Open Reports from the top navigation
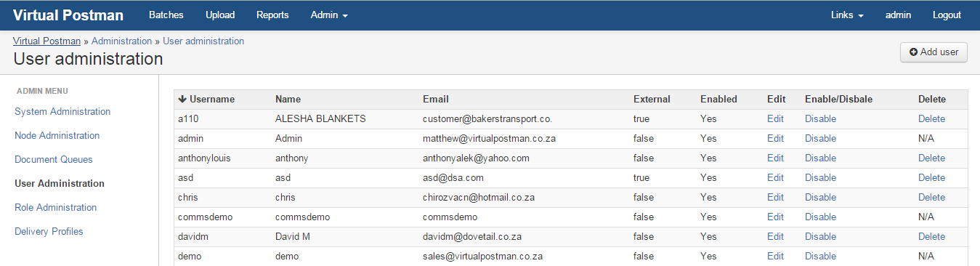 pyautogui.click(x=272, y=15)
